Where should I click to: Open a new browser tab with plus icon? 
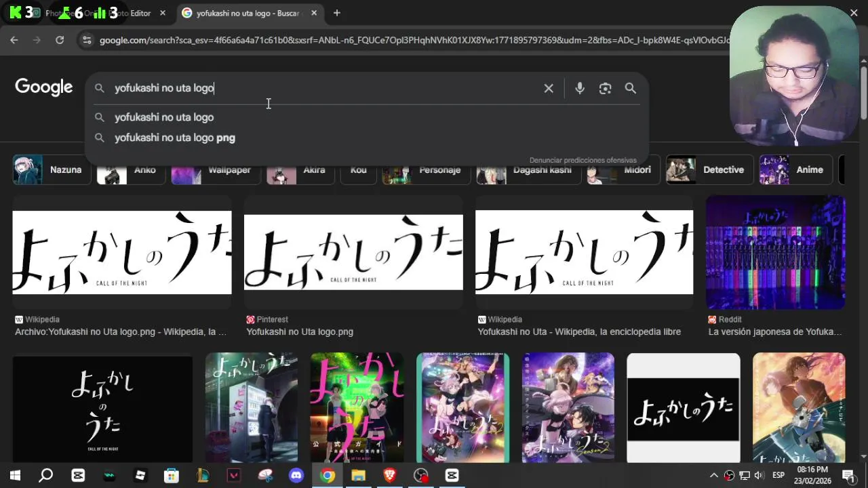tap(337, 13)
